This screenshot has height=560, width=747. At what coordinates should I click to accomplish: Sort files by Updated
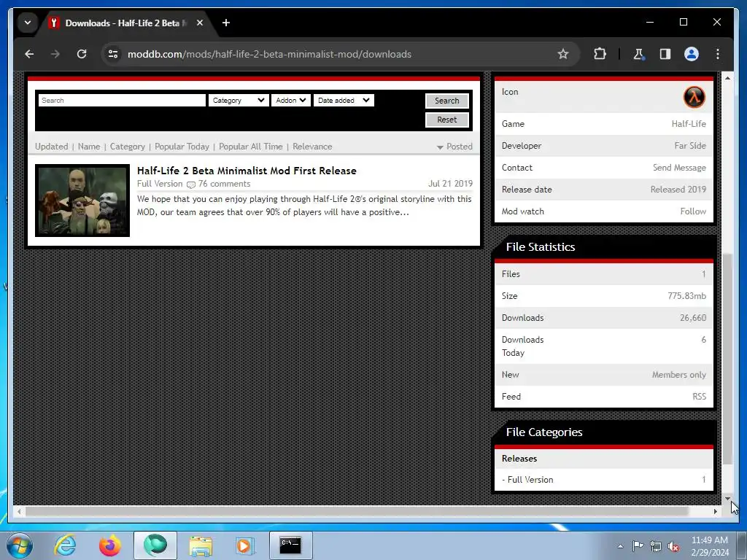(x=52, y=147)
